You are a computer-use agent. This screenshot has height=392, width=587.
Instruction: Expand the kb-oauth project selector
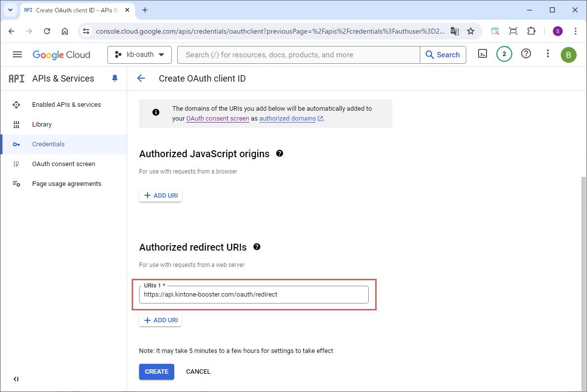coord(140,55)
